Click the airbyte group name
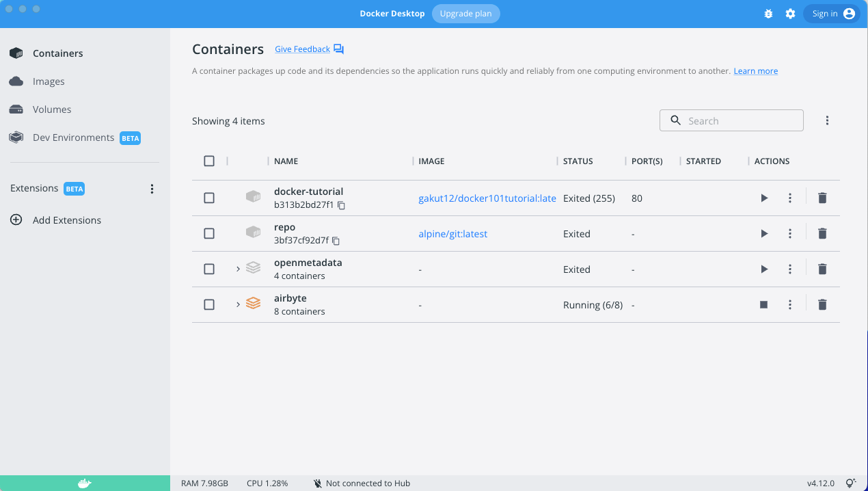 [290, 298]
